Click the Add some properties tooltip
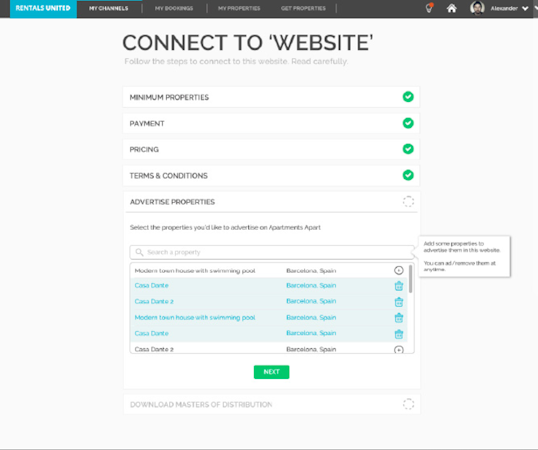The image size is (538, 450). coord(464,256)
